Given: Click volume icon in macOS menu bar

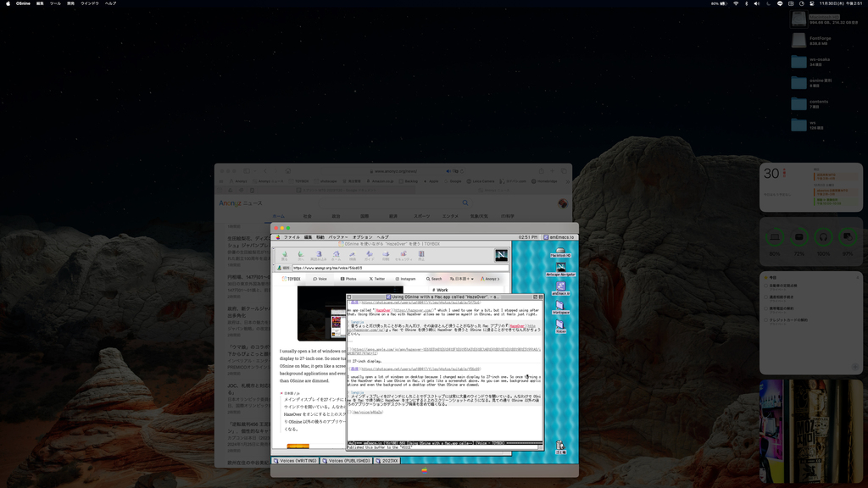Looking at the screenshot, I should (x=757, y=3).
